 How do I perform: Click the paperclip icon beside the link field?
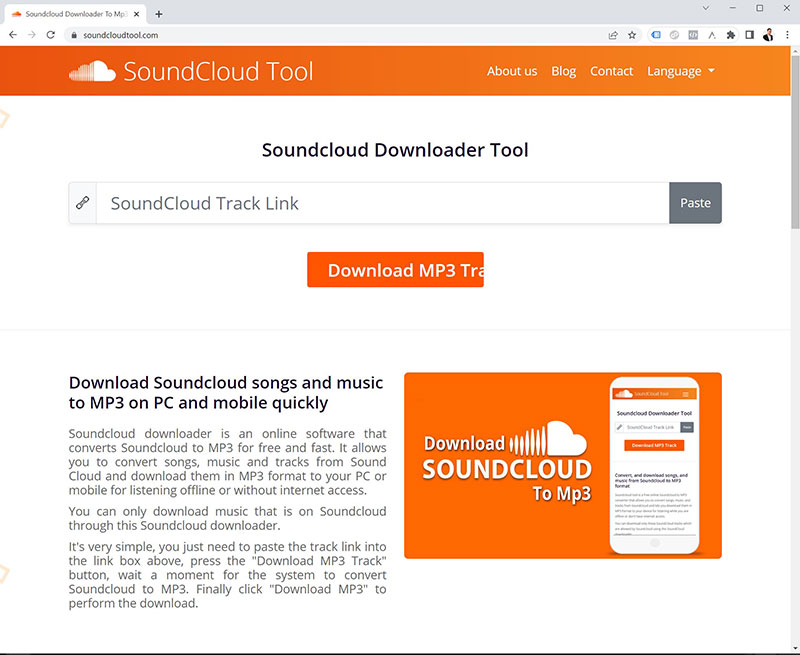83,202
